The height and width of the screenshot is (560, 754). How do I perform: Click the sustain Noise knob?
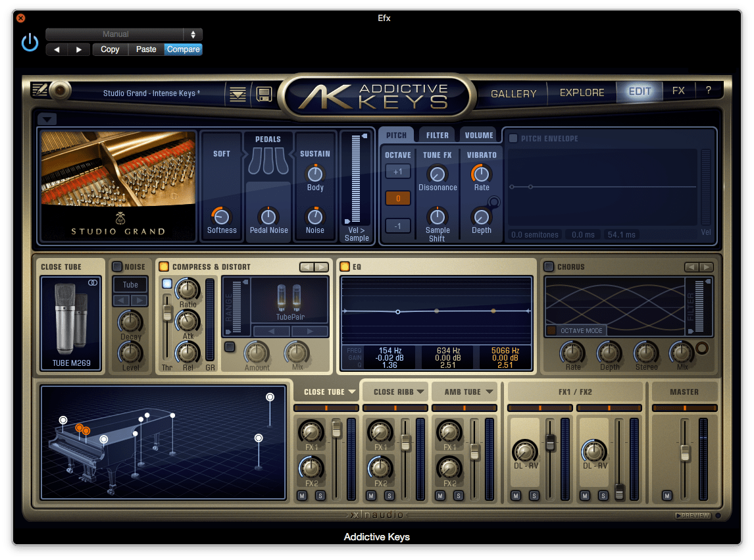coord(315,217)
